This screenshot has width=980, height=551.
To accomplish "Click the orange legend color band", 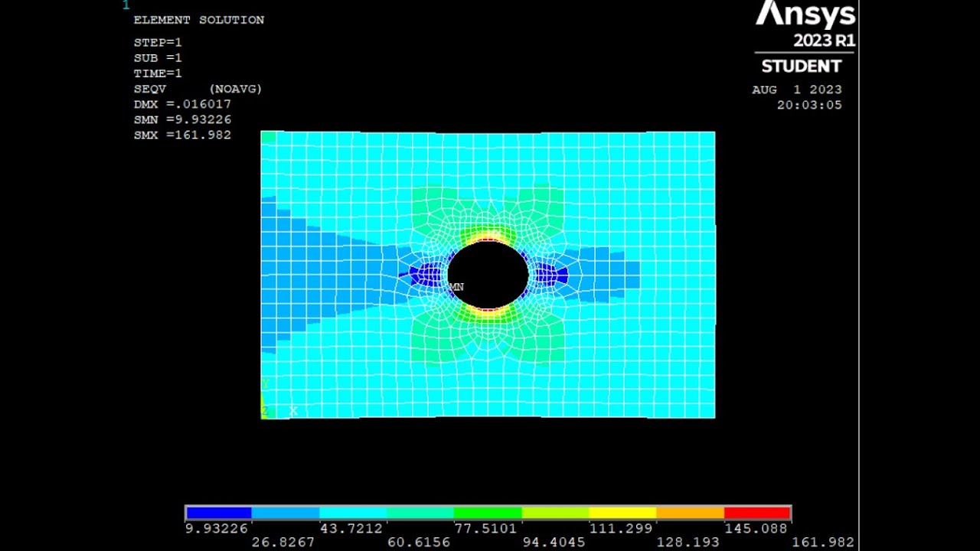I will coord(690,513).
